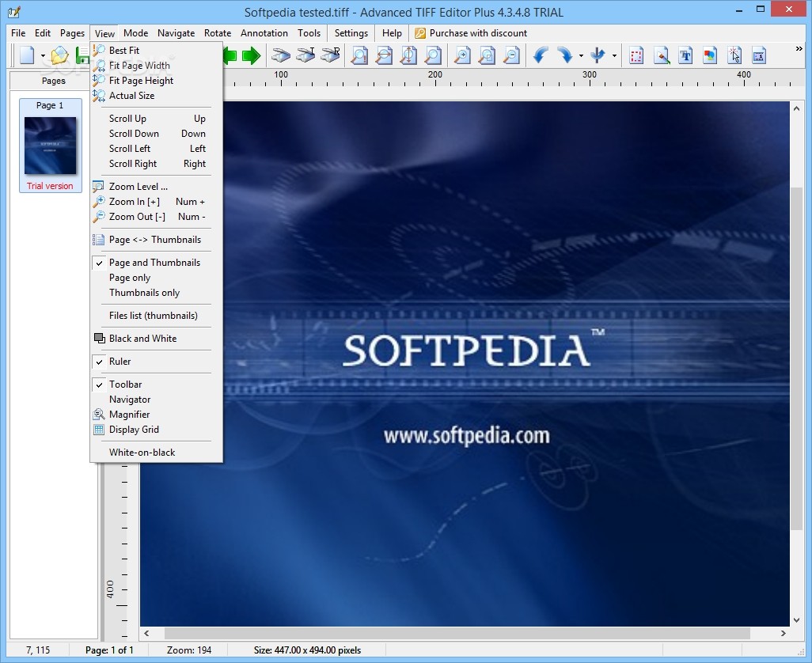Click the app icon in title bar
This screenshot has width=812, height=663.
[x=14, y=11]
